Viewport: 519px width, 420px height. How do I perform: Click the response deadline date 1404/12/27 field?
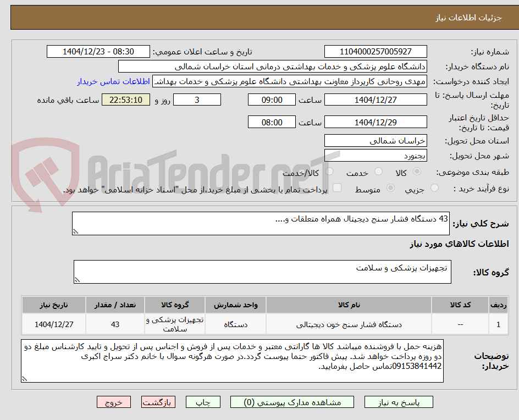(376, 100)
